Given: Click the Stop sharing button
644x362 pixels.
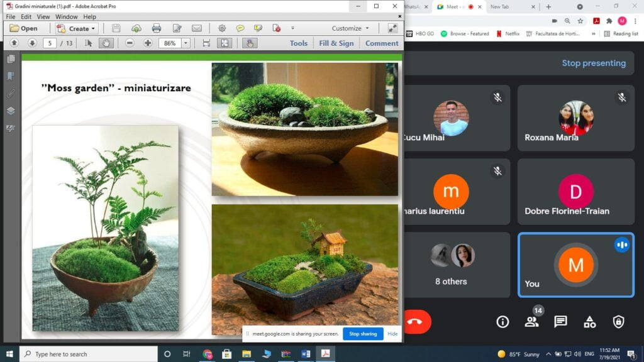Looking at the screenshot, I should click(363, 334).
